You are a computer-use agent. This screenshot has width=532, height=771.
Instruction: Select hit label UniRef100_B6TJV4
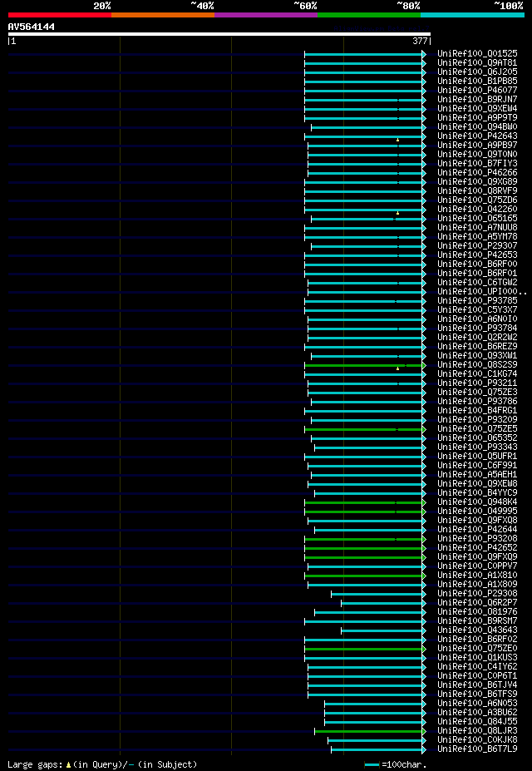477,685
